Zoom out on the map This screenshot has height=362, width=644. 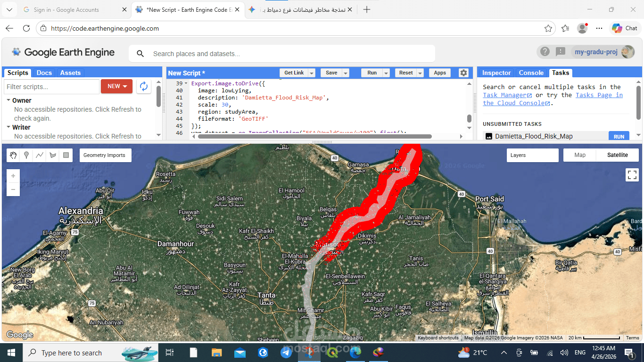tap(13, 189)
